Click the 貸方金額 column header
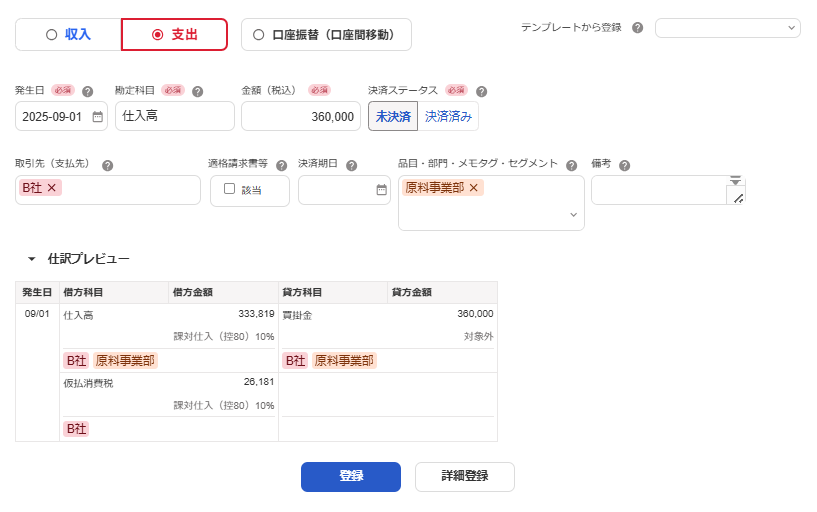The image size is (817, 512). point(442,293)
